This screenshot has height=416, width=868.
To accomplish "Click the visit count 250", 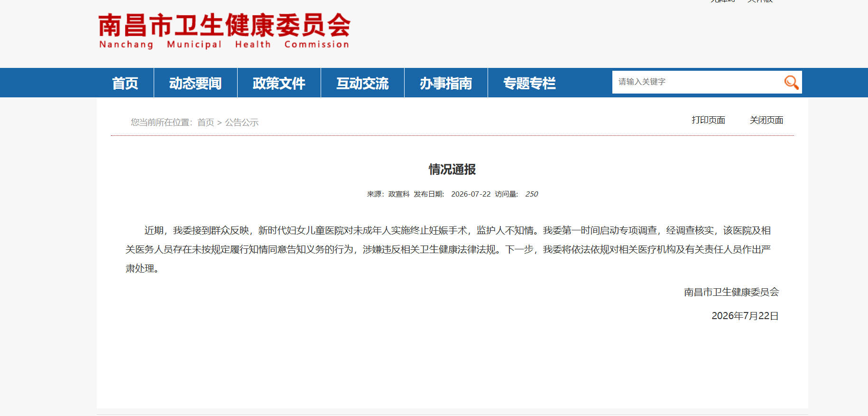I will (531, 194).
